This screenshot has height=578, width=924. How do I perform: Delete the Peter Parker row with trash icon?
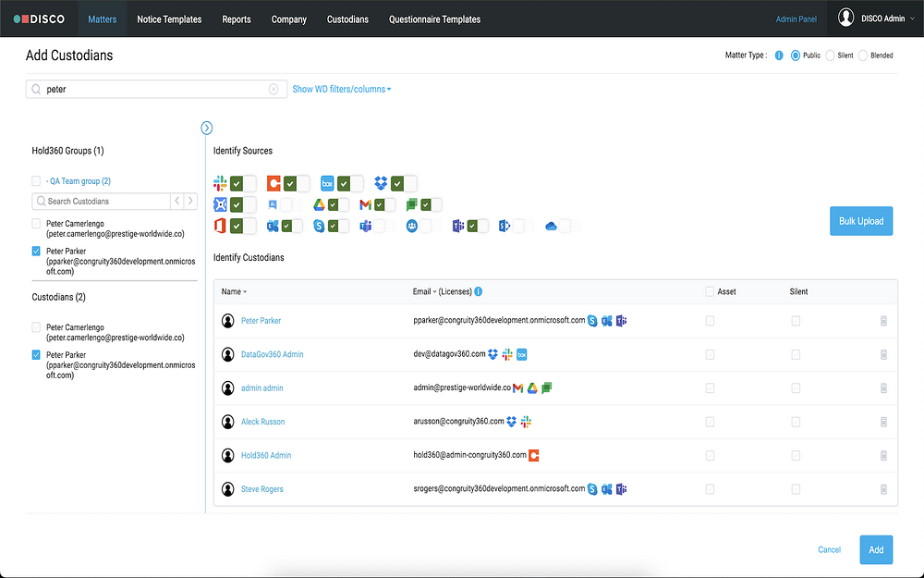coord(883,321)
